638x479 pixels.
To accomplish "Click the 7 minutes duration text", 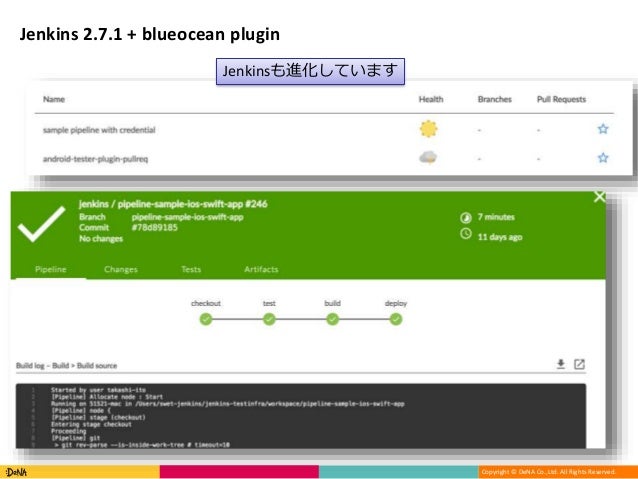I will [496, 217].
